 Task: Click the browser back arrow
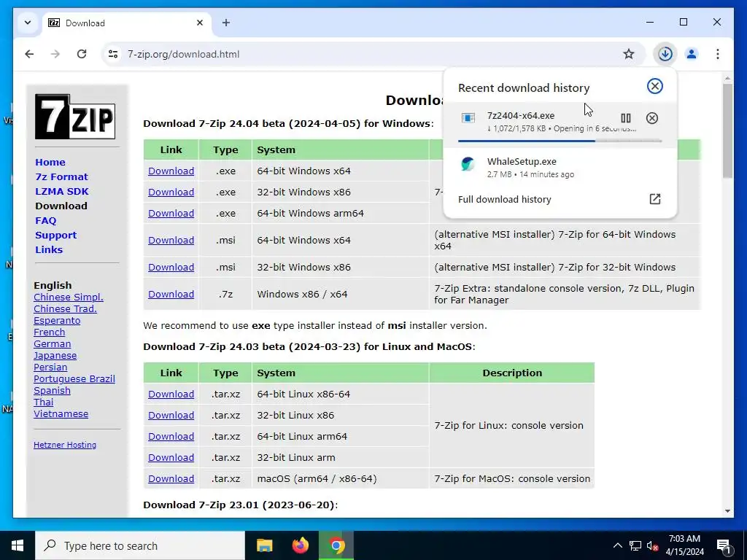click(x=29, y=54)
